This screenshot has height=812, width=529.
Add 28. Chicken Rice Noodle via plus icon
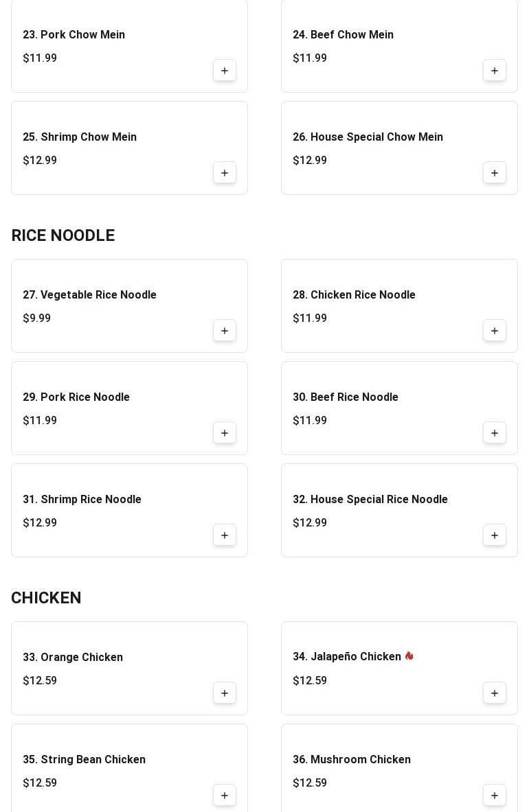pyautogui.click(x=494, y=330)
